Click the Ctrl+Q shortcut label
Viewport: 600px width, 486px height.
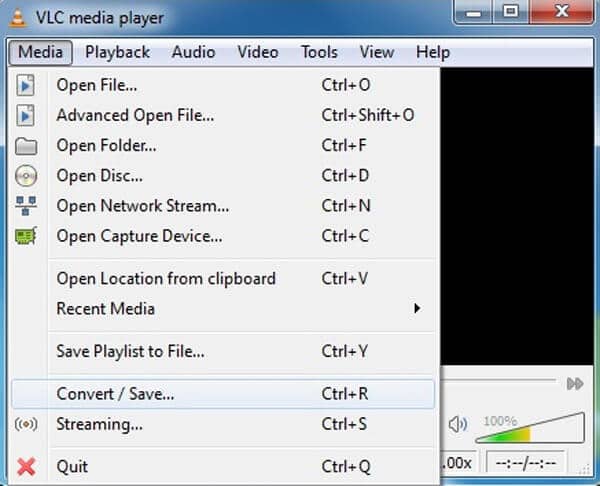346,466
